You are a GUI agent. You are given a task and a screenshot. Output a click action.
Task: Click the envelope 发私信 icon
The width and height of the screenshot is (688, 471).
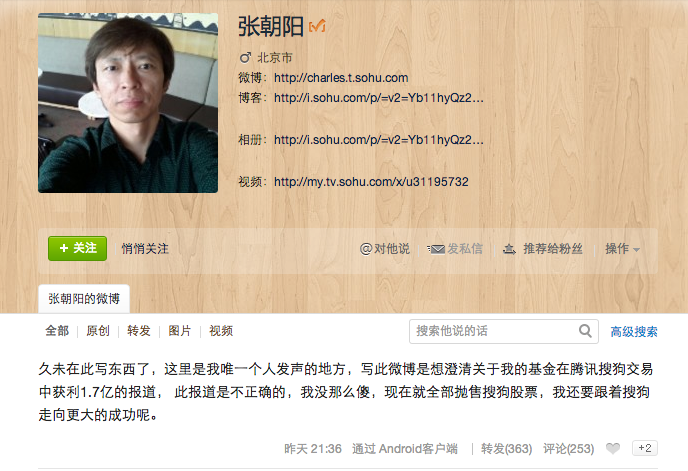436,249
